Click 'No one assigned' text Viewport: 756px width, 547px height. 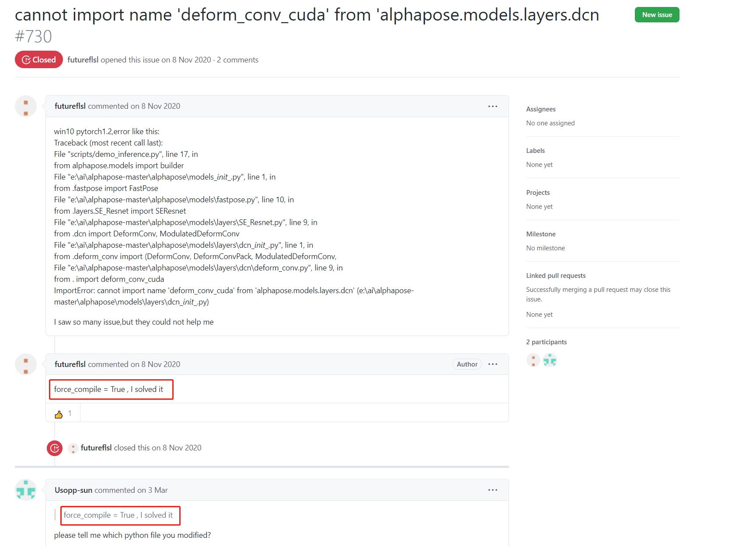pyautogui.click(x=550, y=123)
